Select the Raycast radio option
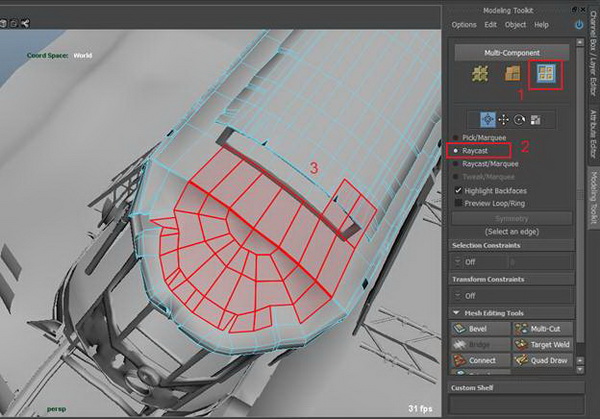The height and width of the screenshot is (419, 600). pyautogui.click(x=458, y=150)
